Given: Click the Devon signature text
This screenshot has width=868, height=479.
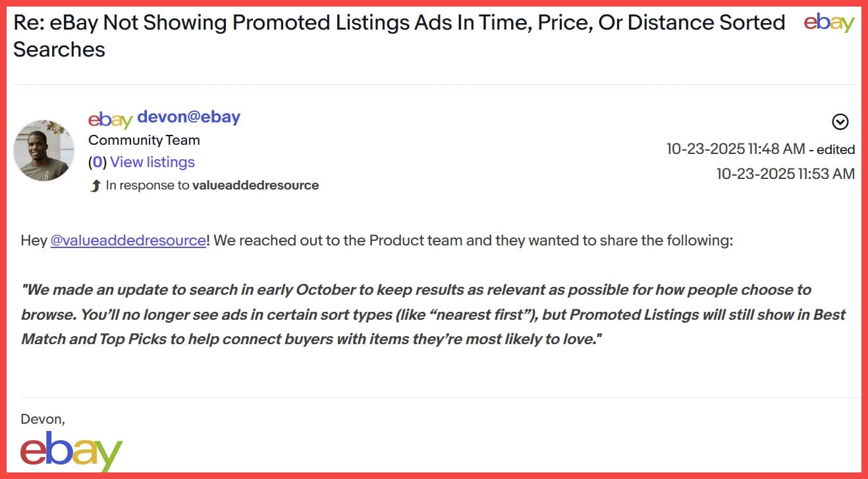Looking at the screenshot, I should (43, 418).
